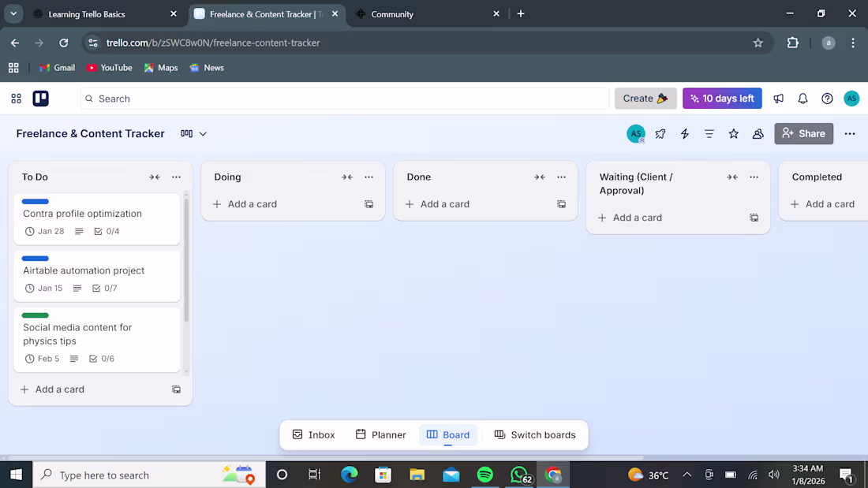Viewport: 868px width, 488px height.
Task: Click the 10 days left upgrade button
Action: 722,99
